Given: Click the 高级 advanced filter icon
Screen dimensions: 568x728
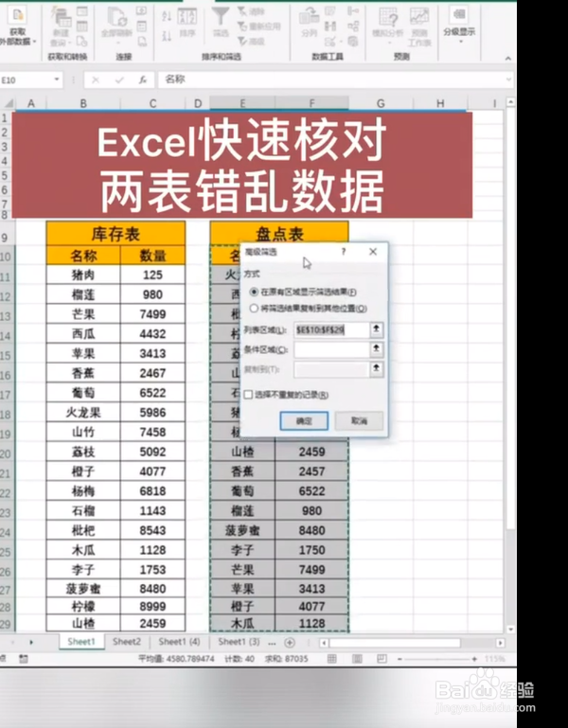Looking at the screenshot, I should [x=251, y=42].
